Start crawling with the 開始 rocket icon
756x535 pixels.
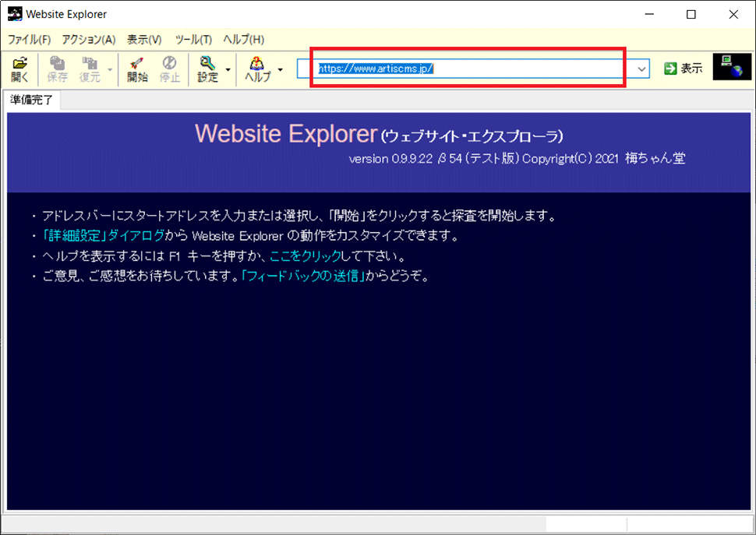coord(137,69)
